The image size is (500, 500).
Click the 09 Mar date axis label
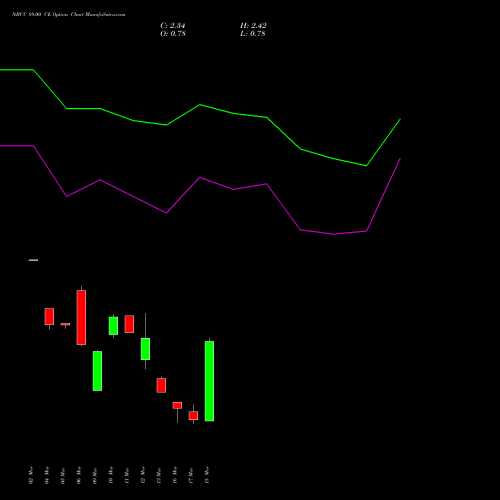coord(95,475)
